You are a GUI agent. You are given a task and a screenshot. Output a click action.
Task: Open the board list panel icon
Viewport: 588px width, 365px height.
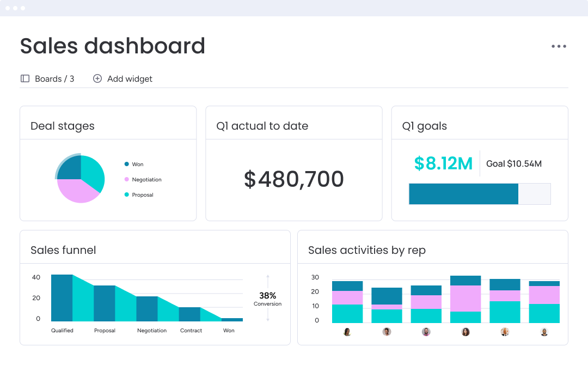click(24, 78)
